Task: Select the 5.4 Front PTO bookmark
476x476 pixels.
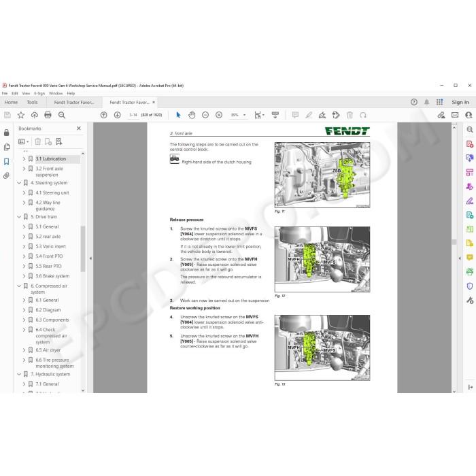Action: pyautogui.click(x=49, y=256)
